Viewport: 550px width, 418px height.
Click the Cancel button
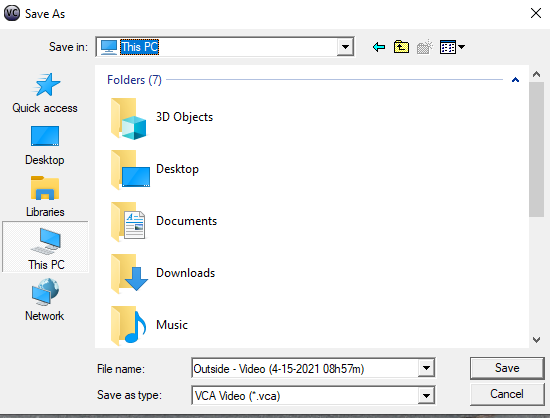click(x=507, y=394)
